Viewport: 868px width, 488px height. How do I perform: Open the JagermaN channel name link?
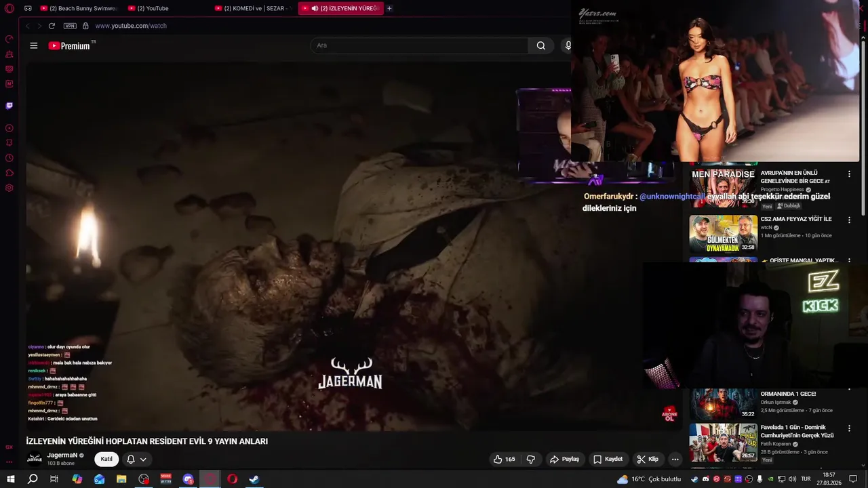pyautogui.click(x=62, y=455)
